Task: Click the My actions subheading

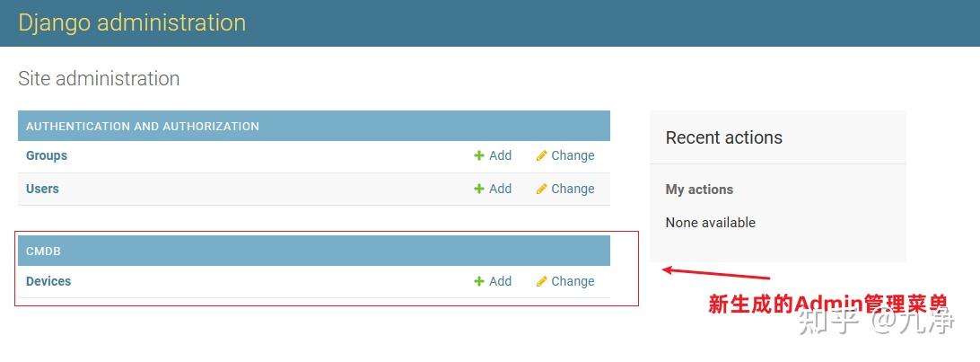Action: coord(699,190)
